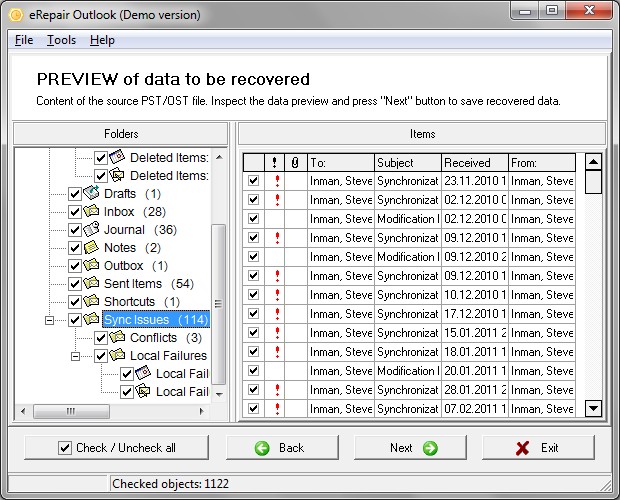
Task: Click the Shortcuts folder icon
Action: click(91, 301)
